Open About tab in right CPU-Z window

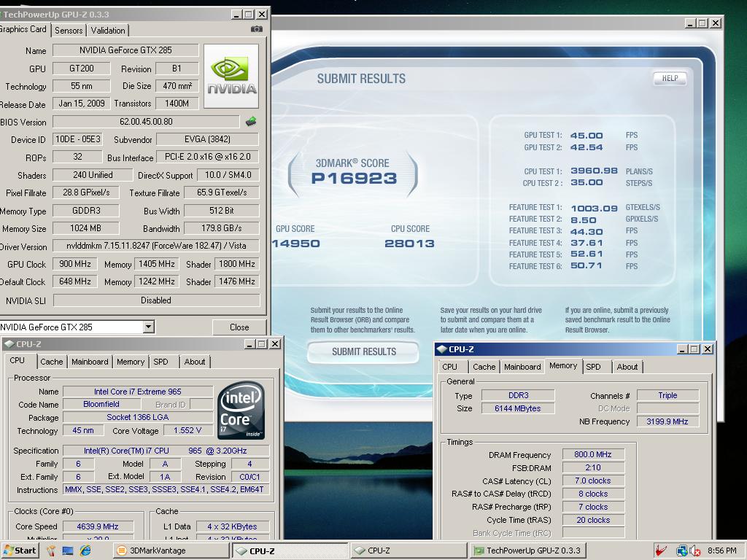[627, 367]
